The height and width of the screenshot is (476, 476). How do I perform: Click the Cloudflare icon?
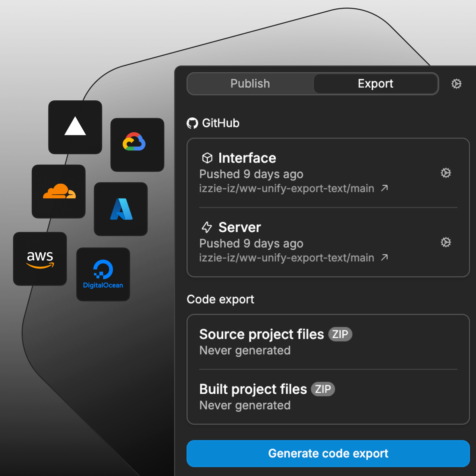[x=58, y=191]
